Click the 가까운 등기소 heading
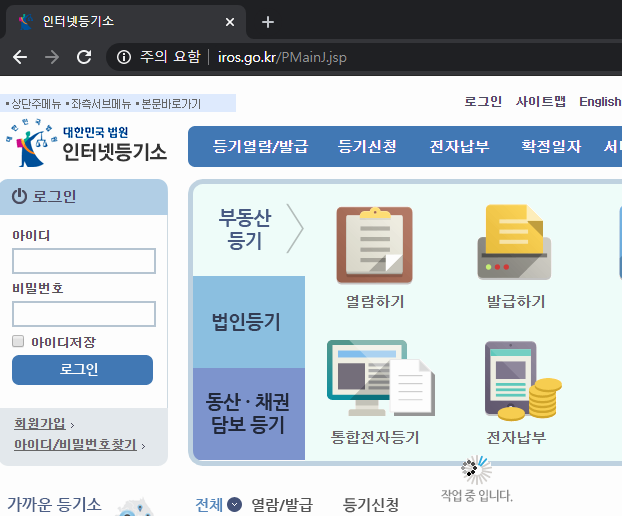 coord(54,504)
